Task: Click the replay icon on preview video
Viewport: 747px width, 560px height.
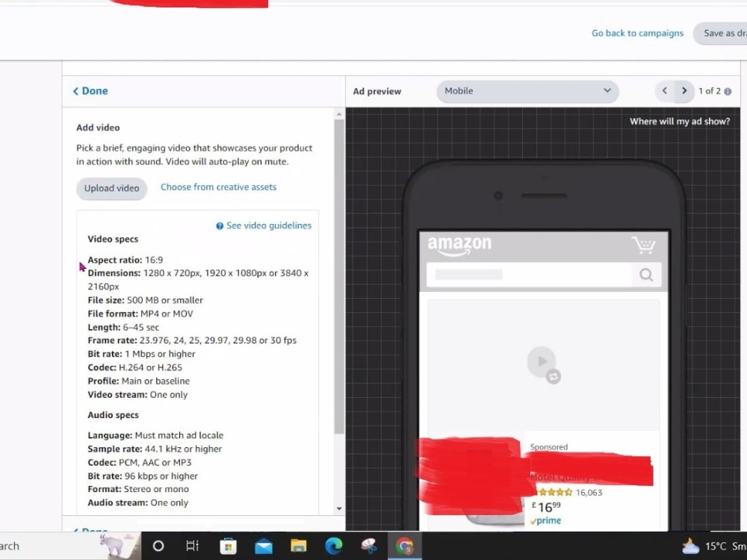Action: pyautogui.click(x=553, y=376)
